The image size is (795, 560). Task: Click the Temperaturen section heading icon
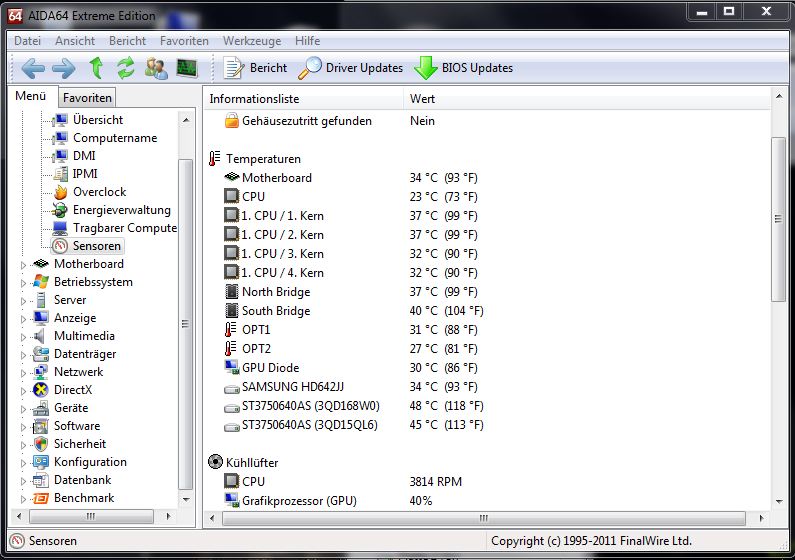click(214, 159)
